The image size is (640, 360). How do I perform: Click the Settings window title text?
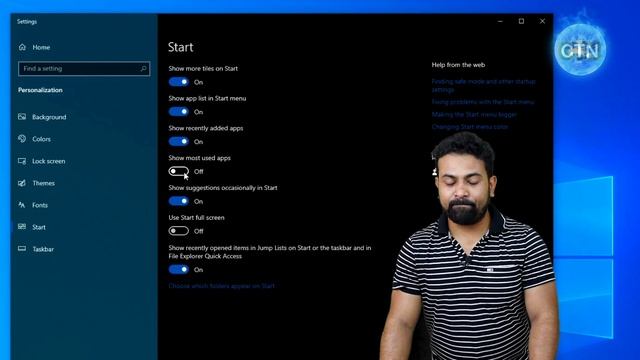click(27, 22)
